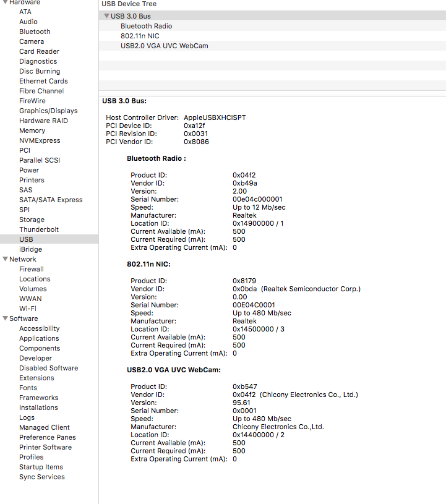Select ATA in the sidebar
446x504 pixels.
pyautogui.click(x=25, y=12)
